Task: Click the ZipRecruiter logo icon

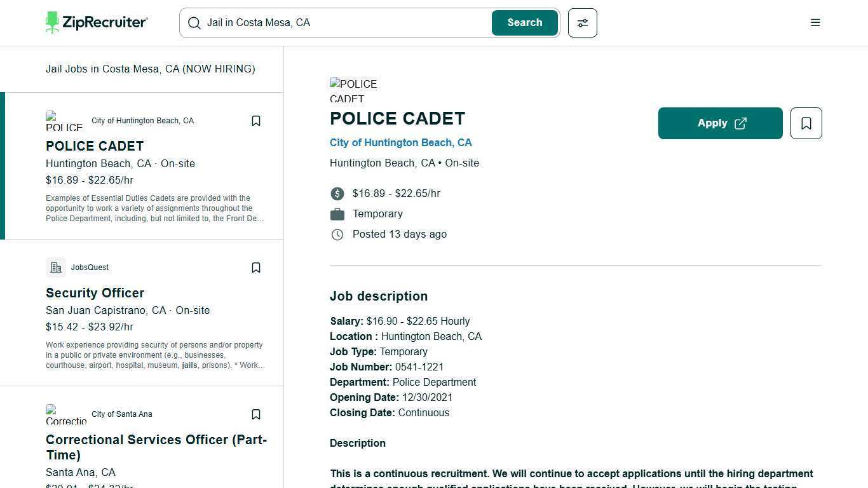Action: [x=54, y=22]
